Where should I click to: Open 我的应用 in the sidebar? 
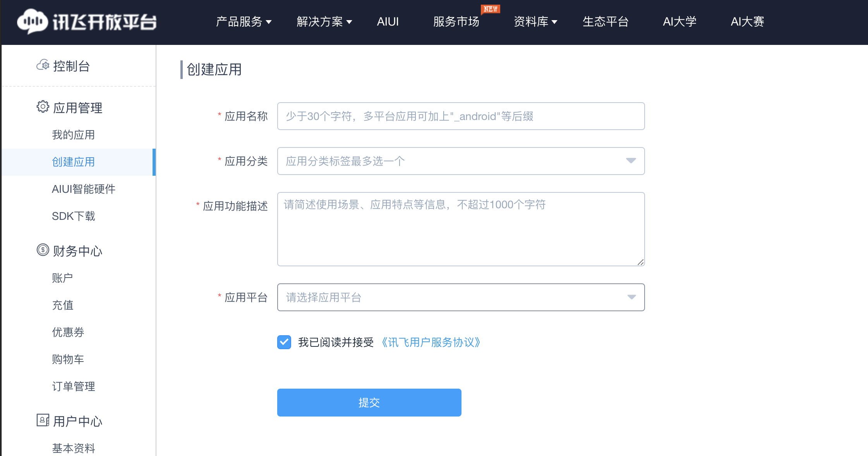[74, 135]
